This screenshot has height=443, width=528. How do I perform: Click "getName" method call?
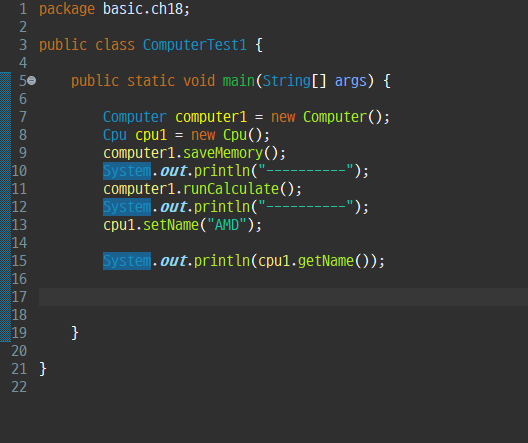pyautogui.click(x=326, y=261)
